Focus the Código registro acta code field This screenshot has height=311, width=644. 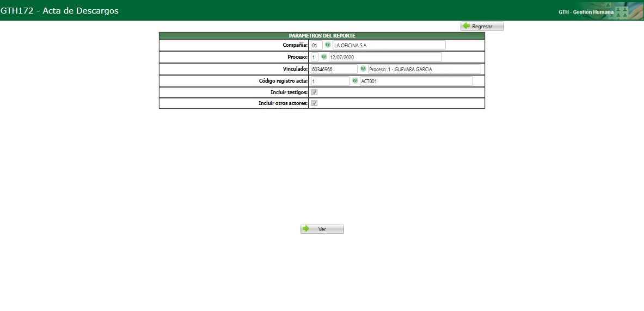coord(330,81)
